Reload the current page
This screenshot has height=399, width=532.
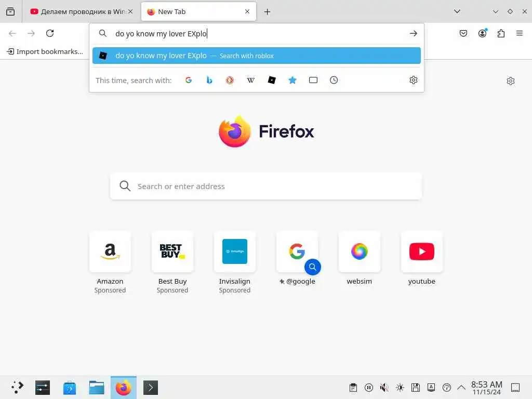pyautogui.click(x=50, y=33)
